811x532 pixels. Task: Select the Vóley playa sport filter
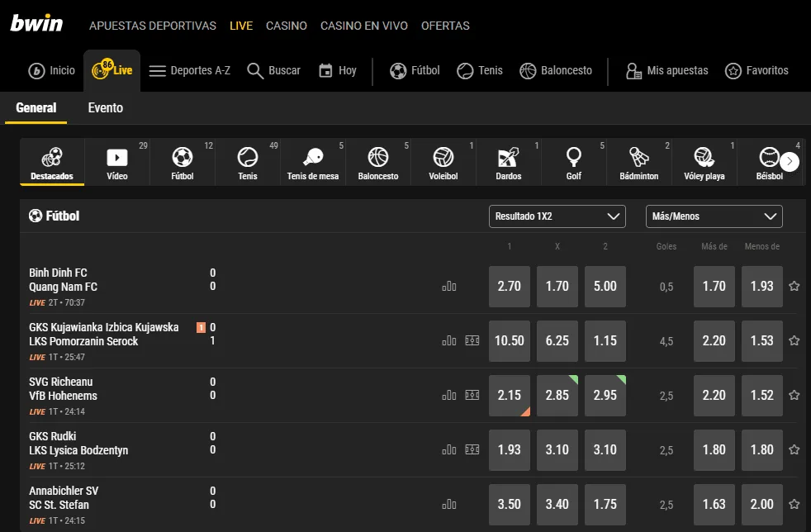pos(704,163)
